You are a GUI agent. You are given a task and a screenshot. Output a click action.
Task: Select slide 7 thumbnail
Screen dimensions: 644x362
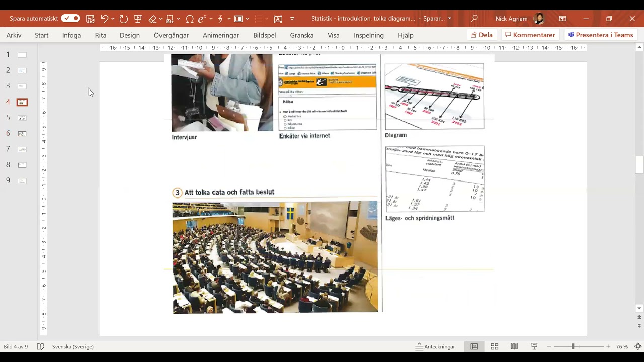pyautogui.click(x=22, y=149)
